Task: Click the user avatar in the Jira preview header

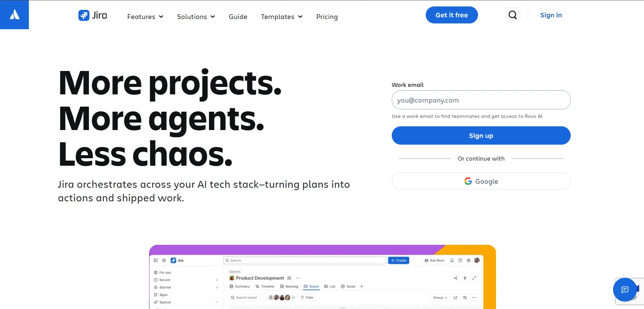Action: pos(477,260)
